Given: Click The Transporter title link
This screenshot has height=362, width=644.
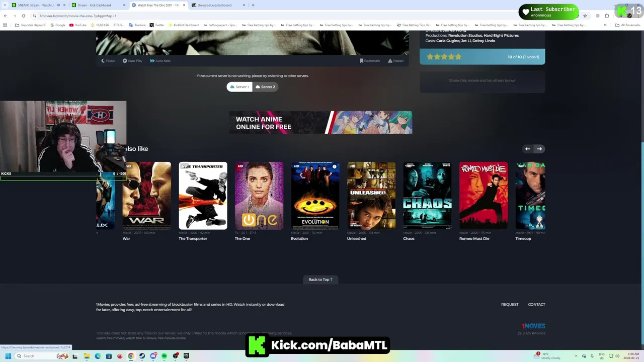Looking at the screenshot, I should point(193,239).
